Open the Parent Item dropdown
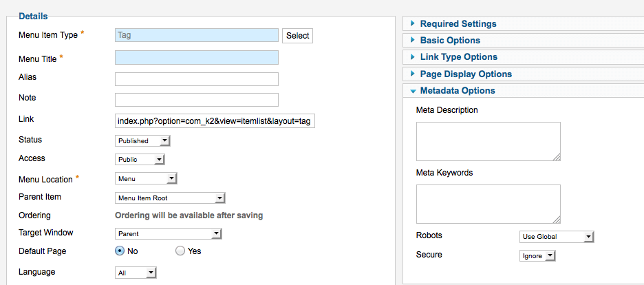 tap(170, 198)
